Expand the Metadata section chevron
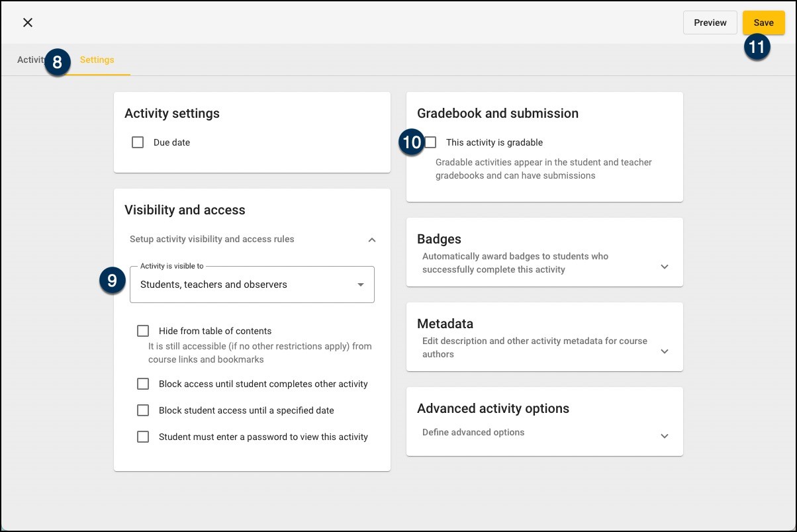 tap(665, 351)
